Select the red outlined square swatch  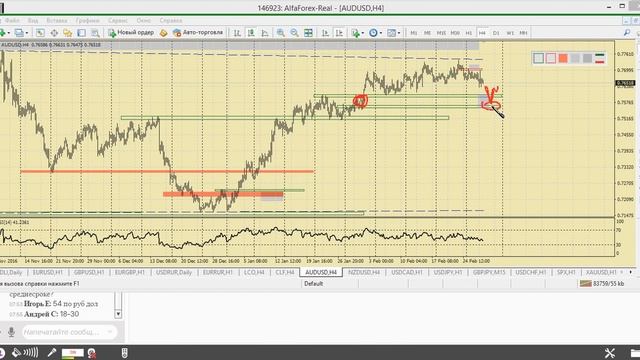pos(551,58)
